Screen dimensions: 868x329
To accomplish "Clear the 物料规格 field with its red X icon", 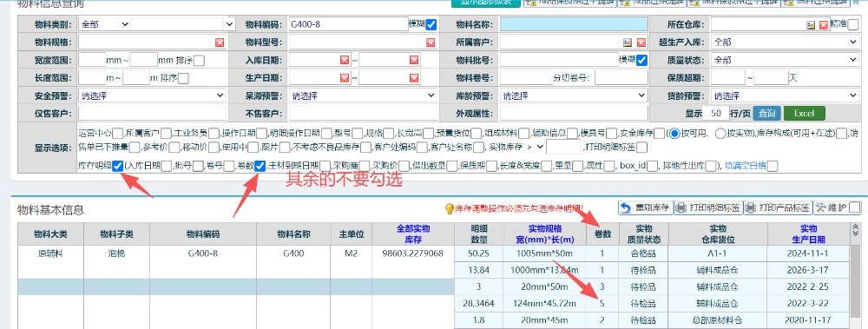I will (220, 43).
